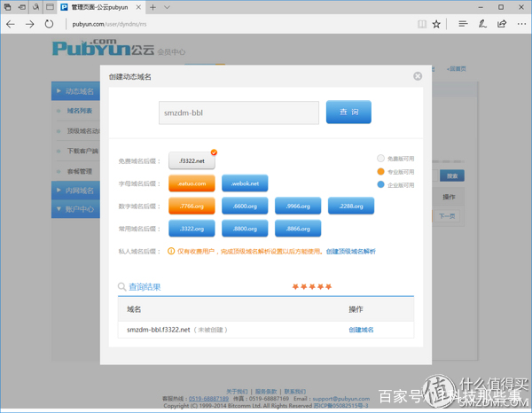532x413 pixels.
Task: Go back to the previous page
Action: point(11,24)
